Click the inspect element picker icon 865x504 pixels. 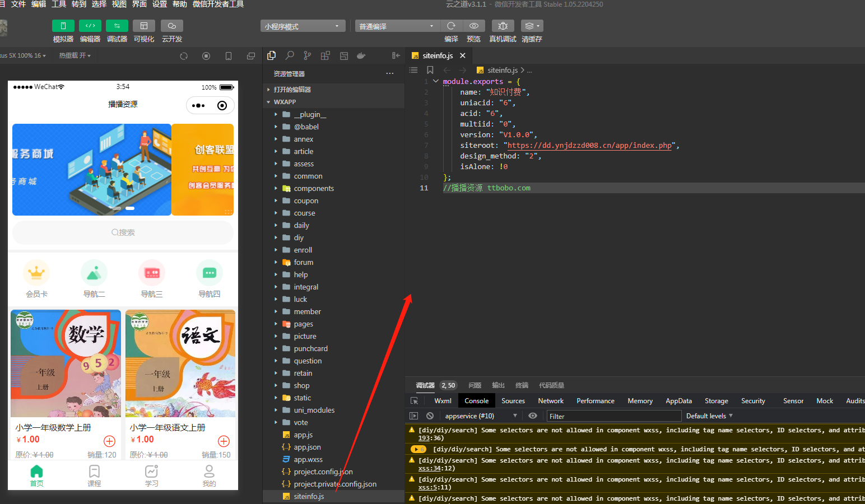415,401
